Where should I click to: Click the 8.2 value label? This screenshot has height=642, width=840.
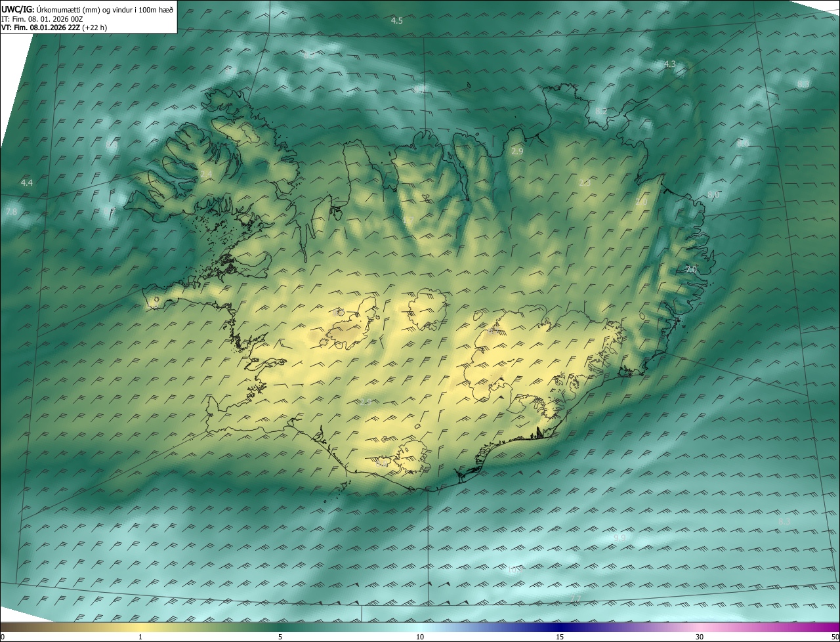coord(600,112)
